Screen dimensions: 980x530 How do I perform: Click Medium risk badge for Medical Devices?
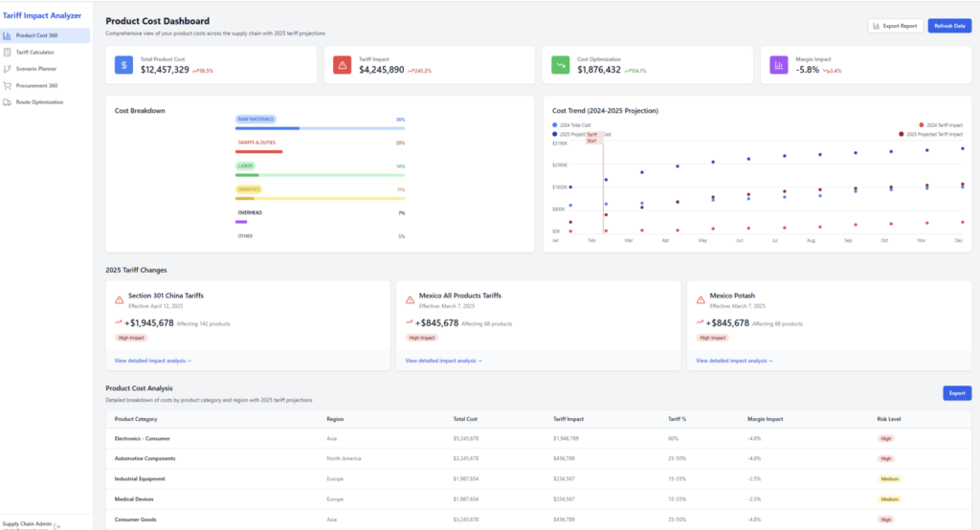889,499
